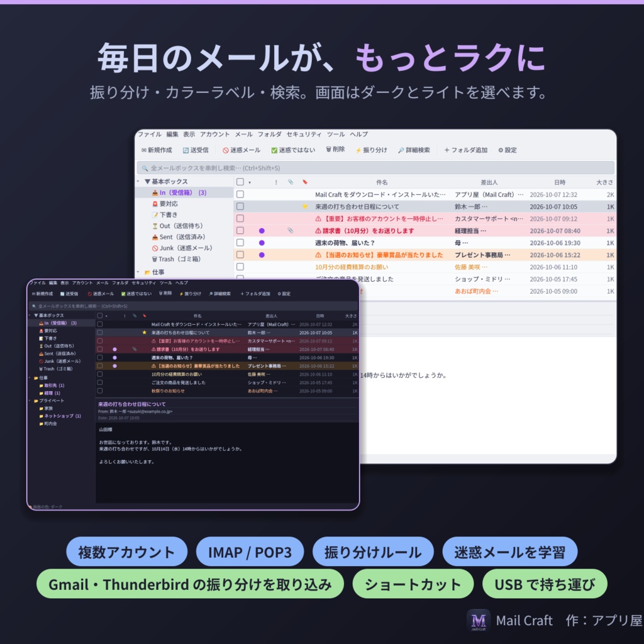Check 10月分の経費精算 message in light window
Screen dimensions: 644x644
(x=240, y=267)
